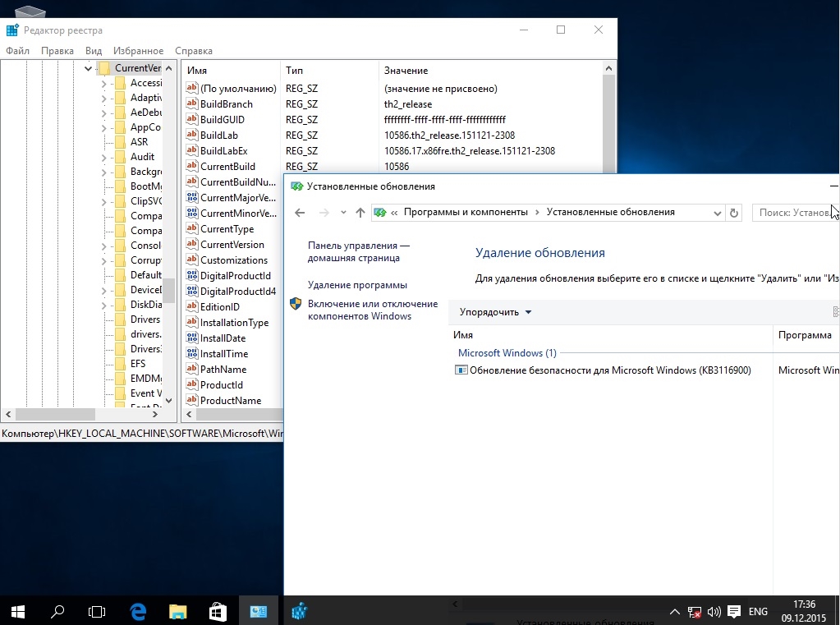Open Task View on the taskbar
The height and width of the screenshot is (625, 840).
click(x=97, y=611)
